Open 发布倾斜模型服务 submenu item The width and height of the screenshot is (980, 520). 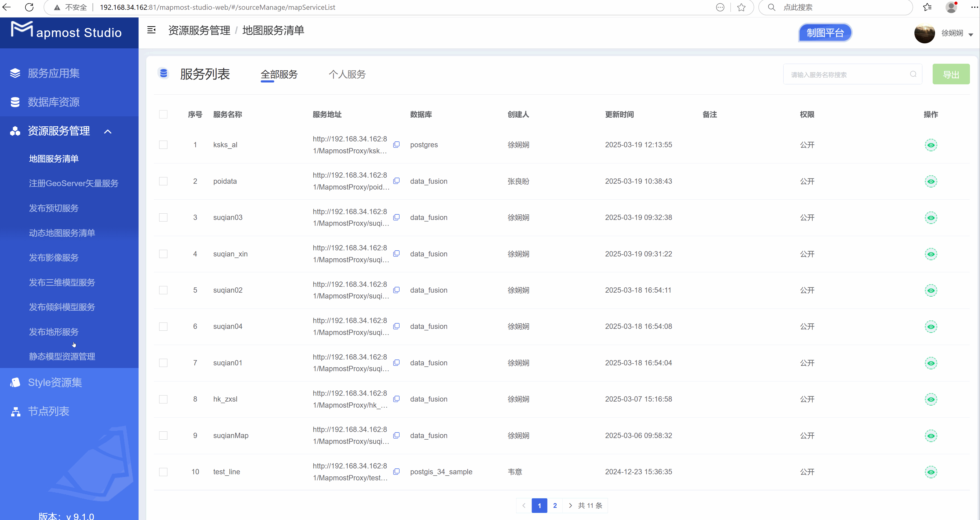click(x=62, y=307)
